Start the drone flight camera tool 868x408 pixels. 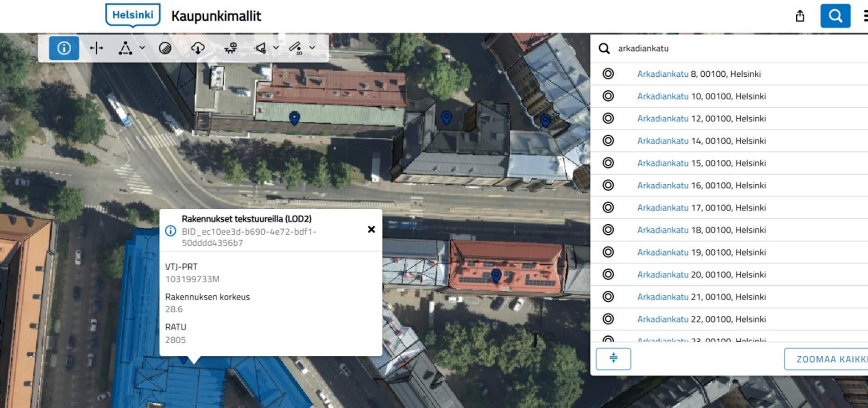click(x=231, y=48)
